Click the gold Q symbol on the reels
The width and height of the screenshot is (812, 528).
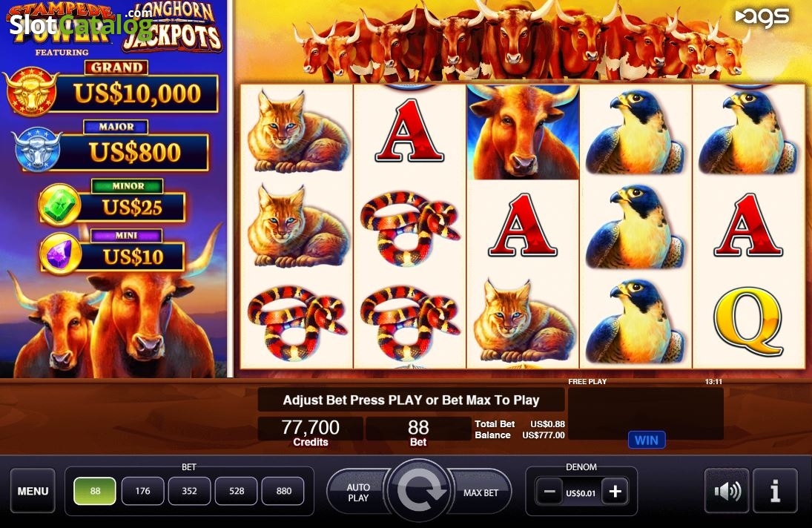point(748,321)
